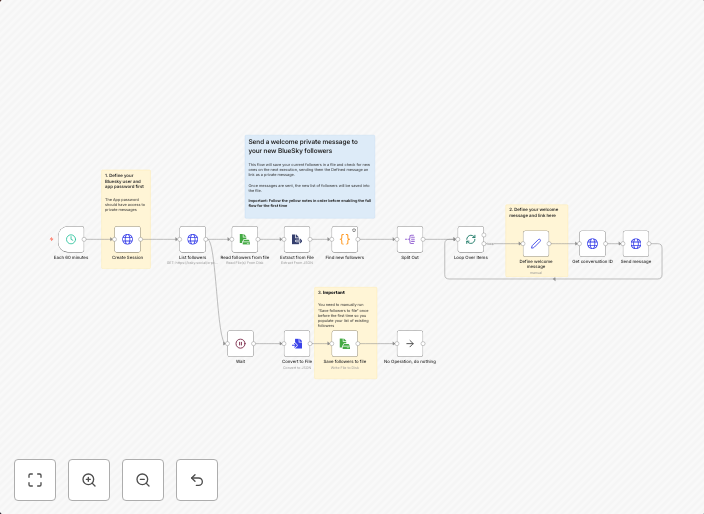704x514 pixels.
Task: Select the 'Read followers from file' node
Action: (245, 239)
